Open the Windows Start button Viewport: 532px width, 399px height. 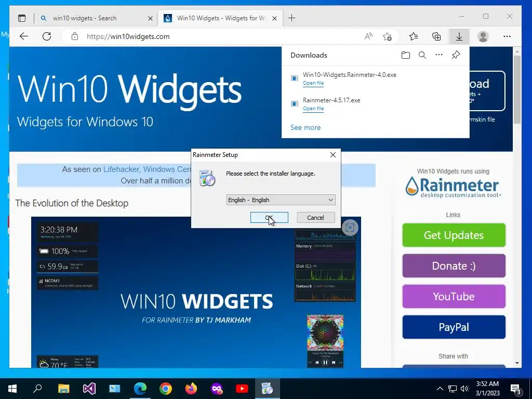tap(12, 389)
